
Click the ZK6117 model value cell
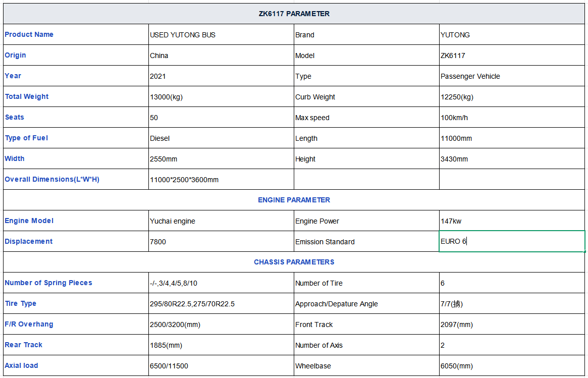click(x=512, y=55)
